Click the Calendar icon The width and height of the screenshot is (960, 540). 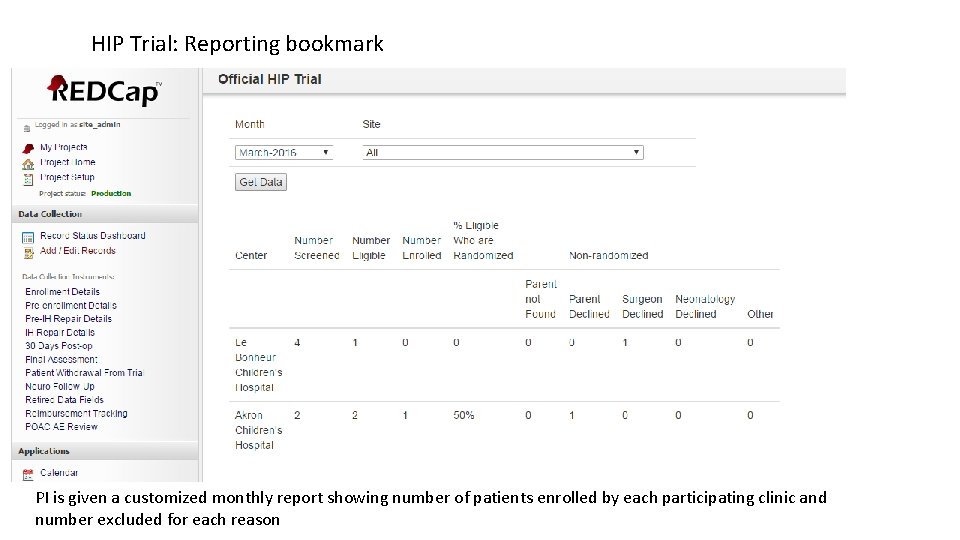pos(28,474)
